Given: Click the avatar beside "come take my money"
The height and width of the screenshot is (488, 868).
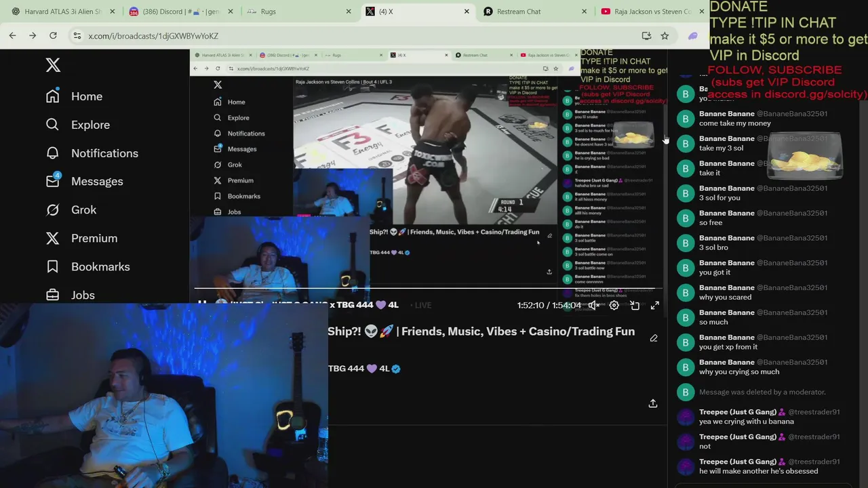Looking at the screenshot, I should coord(686,119).
